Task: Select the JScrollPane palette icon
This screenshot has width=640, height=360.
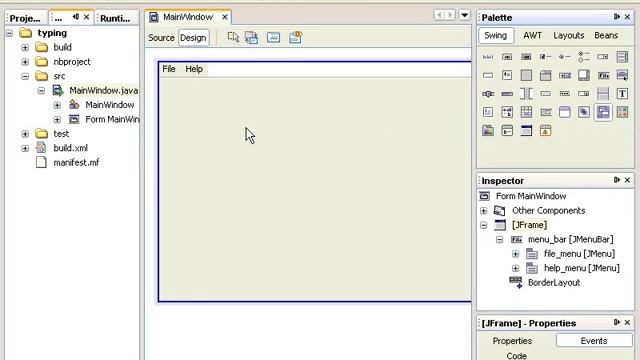Action: tap(584, 75)
